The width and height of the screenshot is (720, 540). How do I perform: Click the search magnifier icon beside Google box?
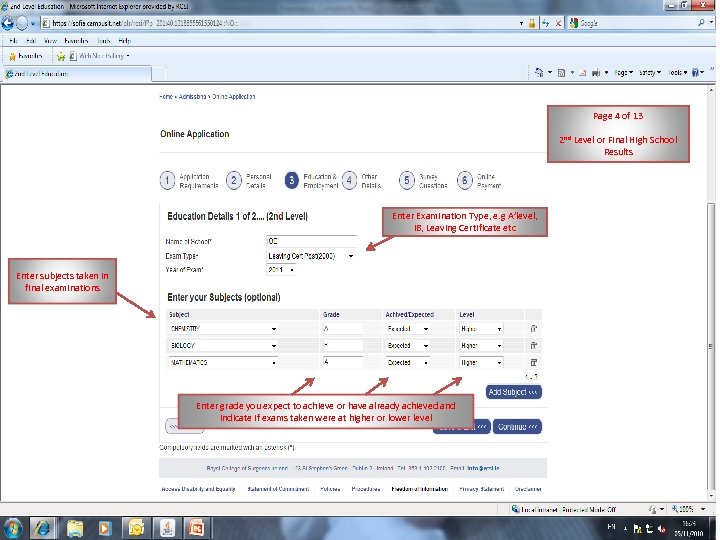[x=701, y=22]
